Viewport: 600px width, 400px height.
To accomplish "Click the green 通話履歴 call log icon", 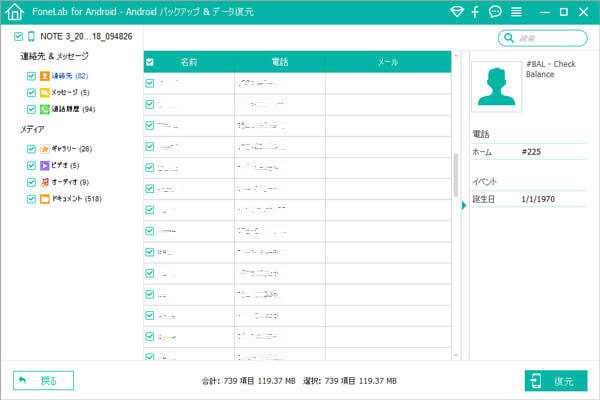I will coord(45,108).
